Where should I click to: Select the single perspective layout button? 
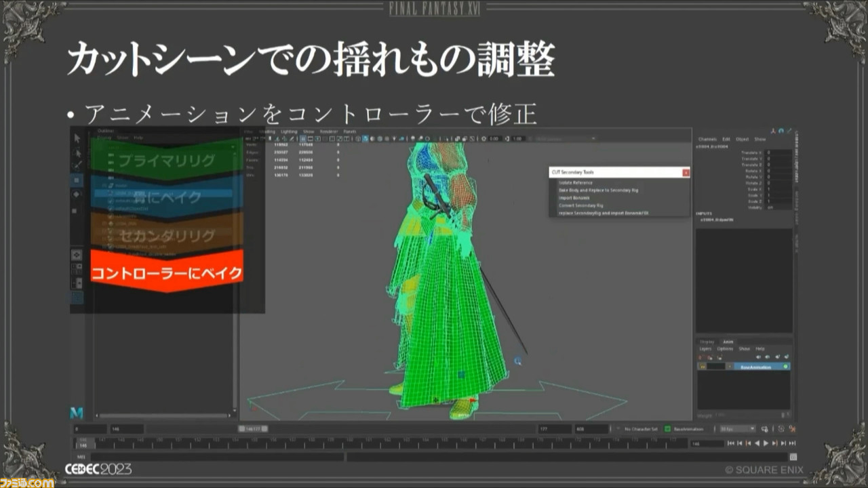77,256
